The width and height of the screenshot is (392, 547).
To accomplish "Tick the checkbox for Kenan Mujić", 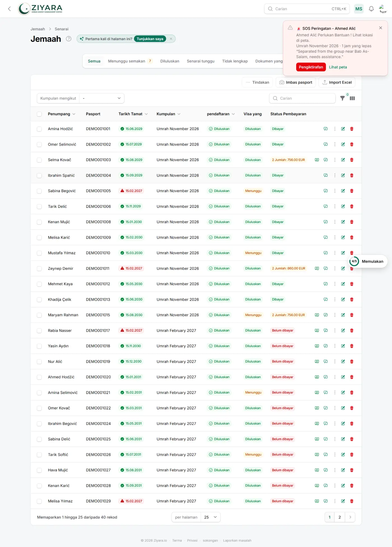I will pyautogui.click(x=39, y=222).
